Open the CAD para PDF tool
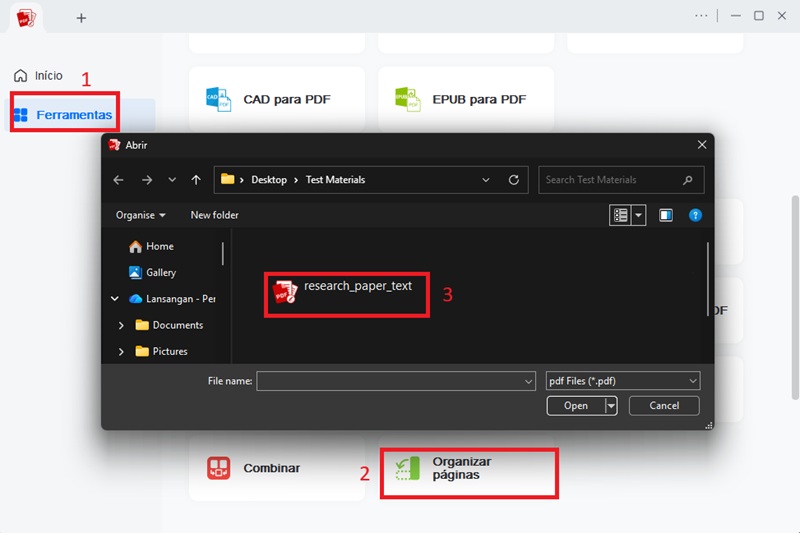This screenshot has width=800, height=533. [277, 99]
